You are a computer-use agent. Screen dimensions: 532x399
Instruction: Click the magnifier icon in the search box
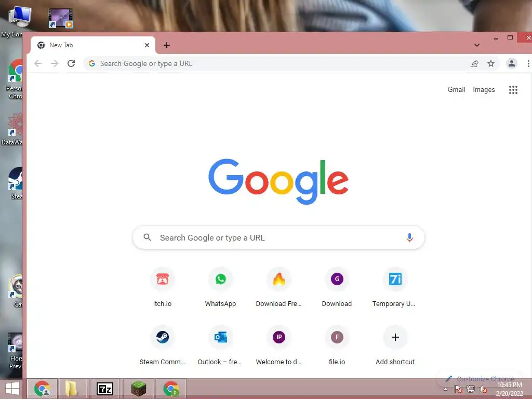(x=147, y=237)
